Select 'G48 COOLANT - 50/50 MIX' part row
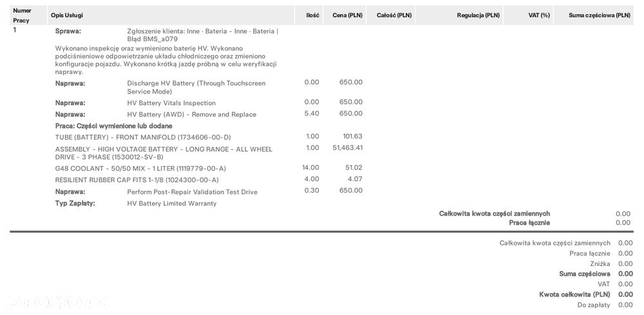644x315 pixels. click(140, 168)
